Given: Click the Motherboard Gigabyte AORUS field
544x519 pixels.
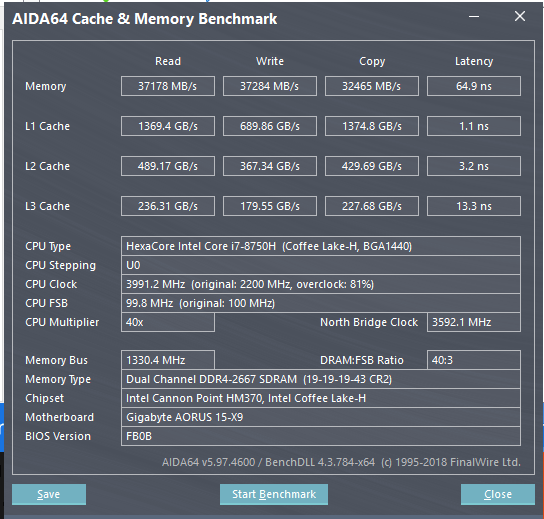Looking at the screenshot, I should click(x=321, y=417).
